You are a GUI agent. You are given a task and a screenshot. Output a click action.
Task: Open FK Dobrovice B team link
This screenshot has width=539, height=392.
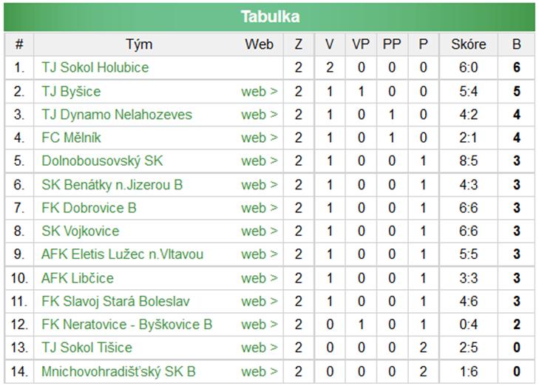(89, 208)
